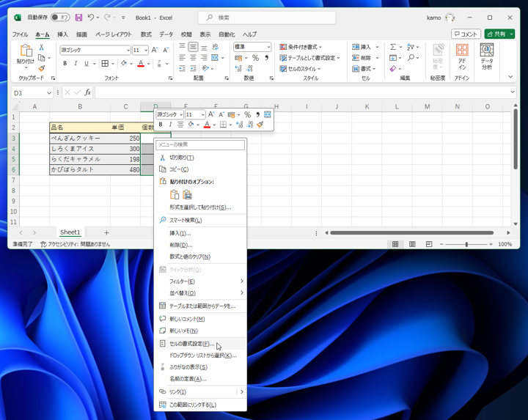This screenshot has width=528, height=420.
Task: Click the ribbon borders grid icon
Action: (105, 63)
